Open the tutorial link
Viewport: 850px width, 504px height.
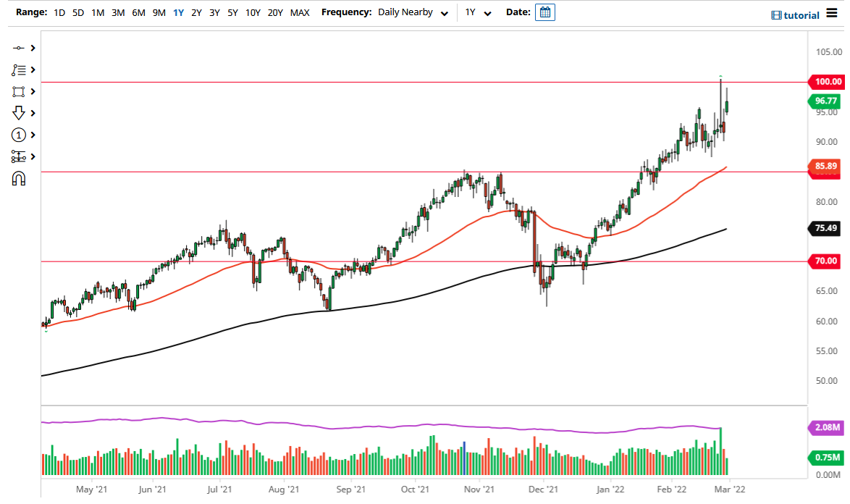click(800, 14)
